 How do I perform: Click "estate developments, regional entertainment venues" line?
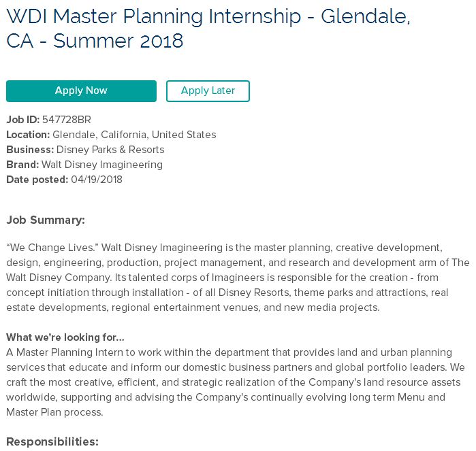133,307
